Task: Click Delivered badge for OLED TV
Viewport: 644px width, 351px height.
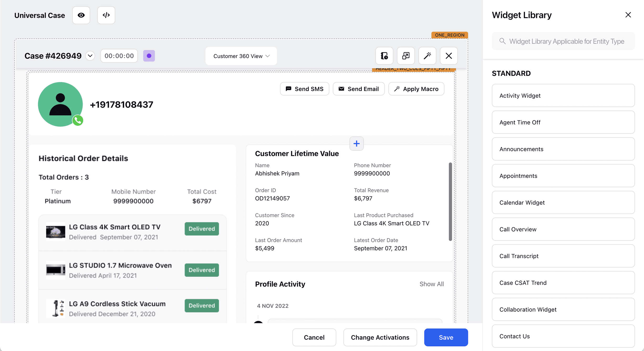Action: click(x=202, y=229)
